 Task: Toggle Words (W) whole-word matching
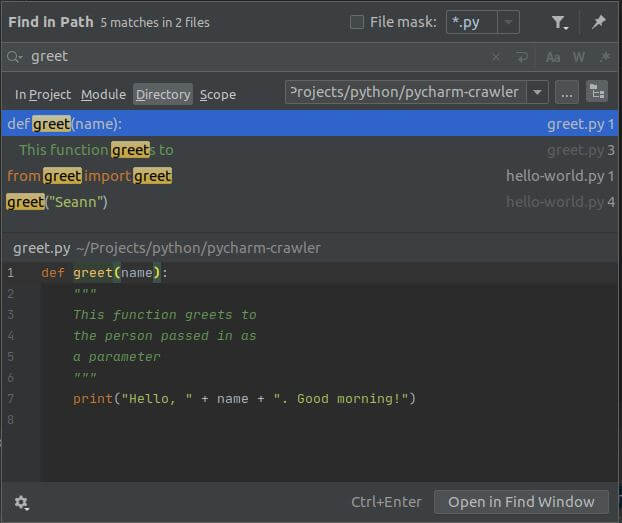[x=578, y=57]
